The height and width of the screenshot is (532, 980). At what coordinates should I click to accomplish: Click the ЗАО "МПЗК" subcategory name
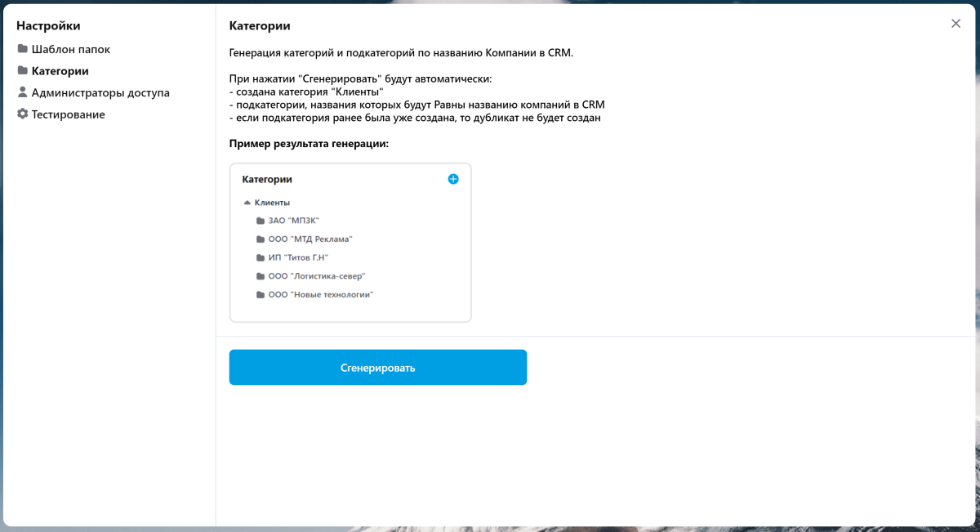pos(293,221)
